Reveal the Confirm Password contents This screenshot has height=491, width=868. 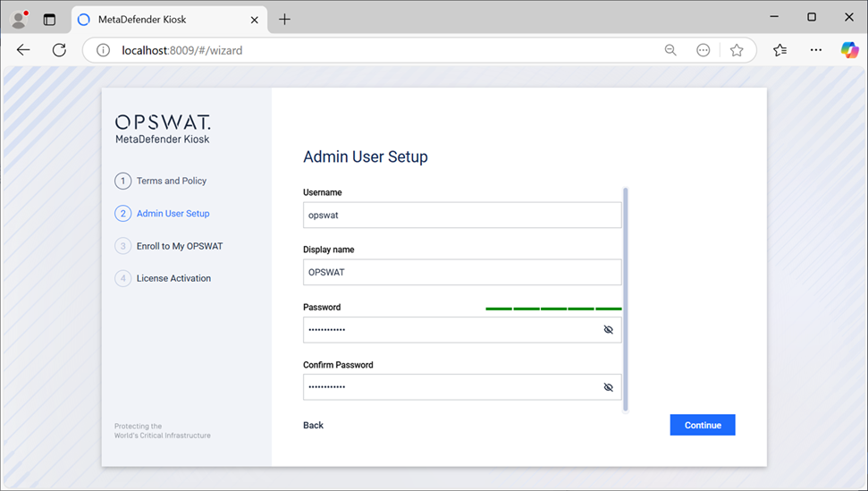[608, 387]
